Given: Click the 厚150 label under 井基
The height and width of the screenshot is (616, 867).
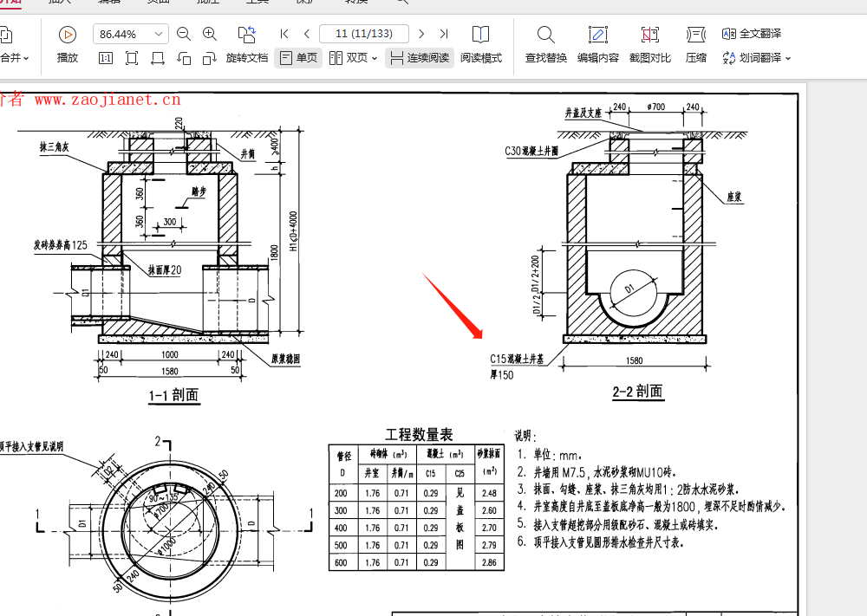Looking at the screenshot, I should (x=501, y=375).
